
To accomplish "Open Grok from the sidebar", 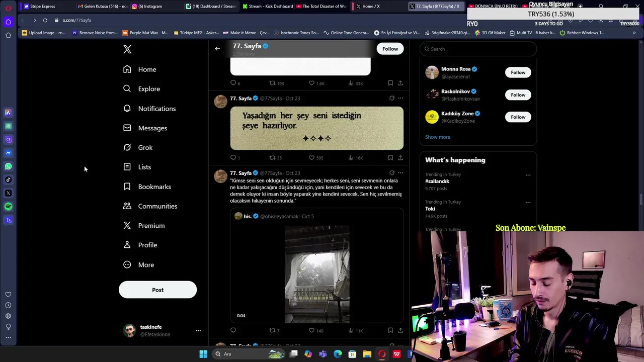I will click(138, 147).
